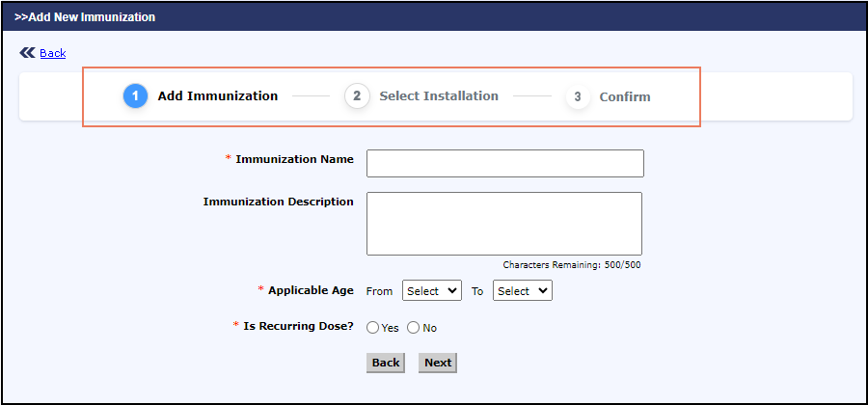Select the Yes radio for recurring dose
Screen dimensions: 868x405
coord(373,328)
